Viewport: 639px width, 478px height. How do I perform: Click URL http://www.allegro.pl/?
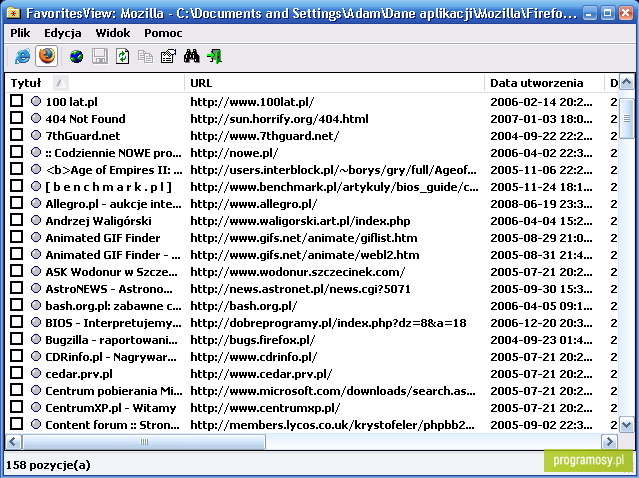[x=253, y=204]
